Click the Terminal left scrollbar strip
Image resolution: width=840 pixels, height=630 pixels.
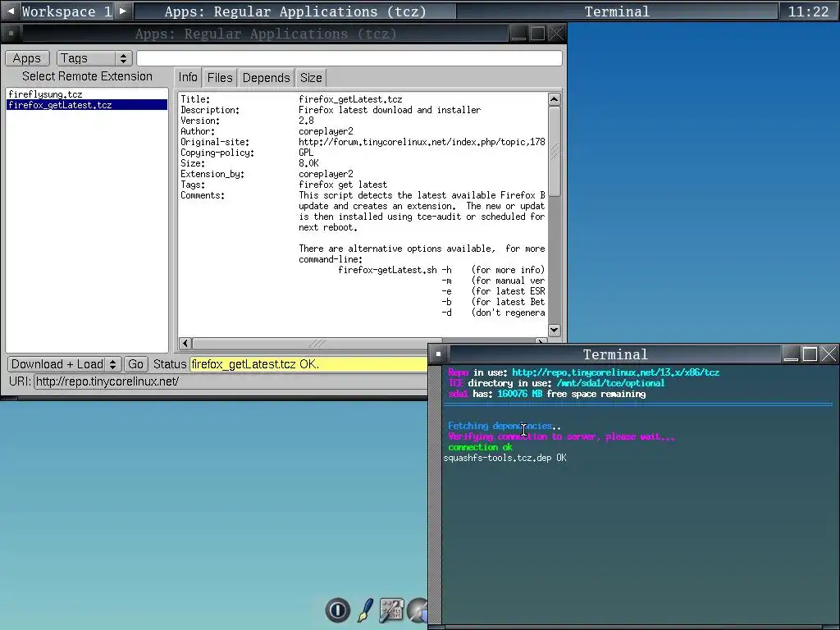[435, 493]
